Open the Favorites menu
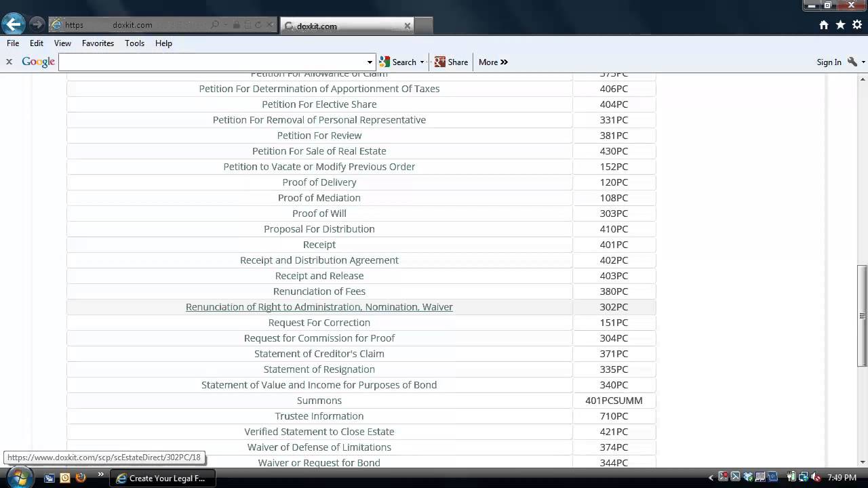The image size is (868, 488). pos(98,43)
